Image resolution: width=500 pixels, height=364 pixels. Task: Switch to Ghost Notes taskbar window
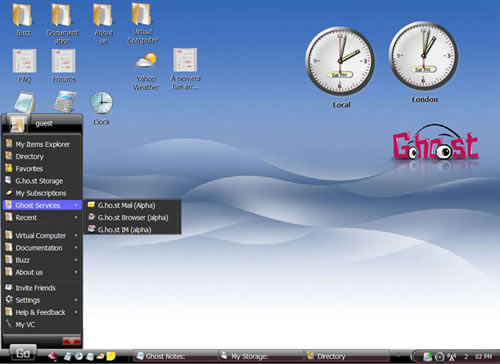175,356
